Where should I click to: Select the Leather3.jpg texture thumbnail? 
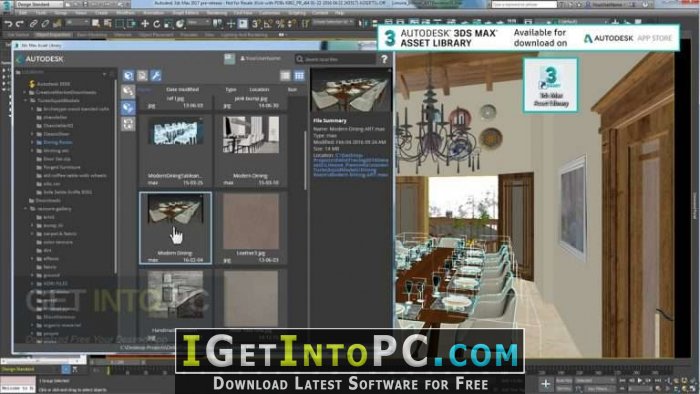[250, 228]
